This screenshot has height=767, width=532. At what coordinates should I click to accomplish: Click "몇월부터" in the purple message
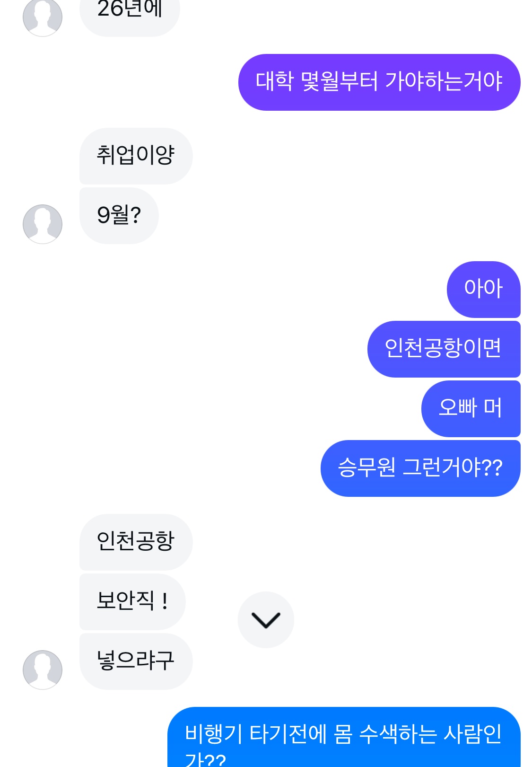pyautogui.click(x=339, y=81)
